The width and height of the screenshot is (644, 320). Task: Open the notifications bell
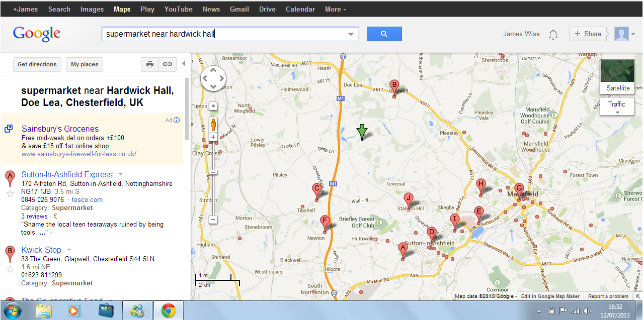[553, 34]
